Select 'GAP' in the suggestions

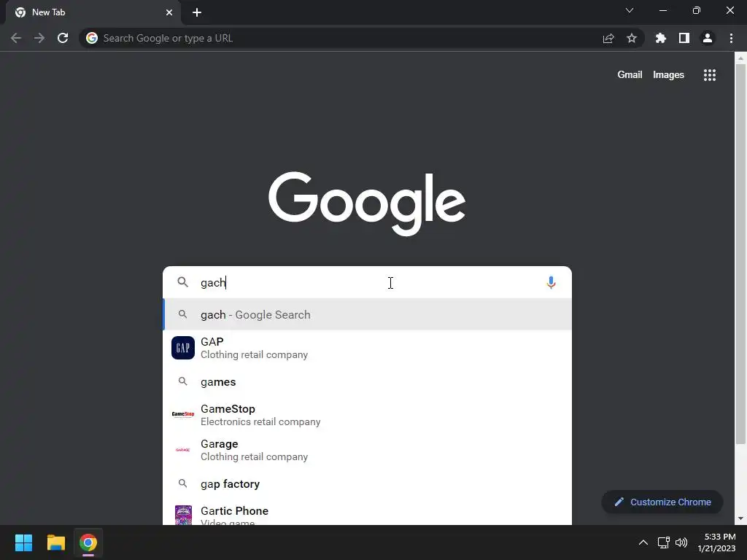[368, 348]
